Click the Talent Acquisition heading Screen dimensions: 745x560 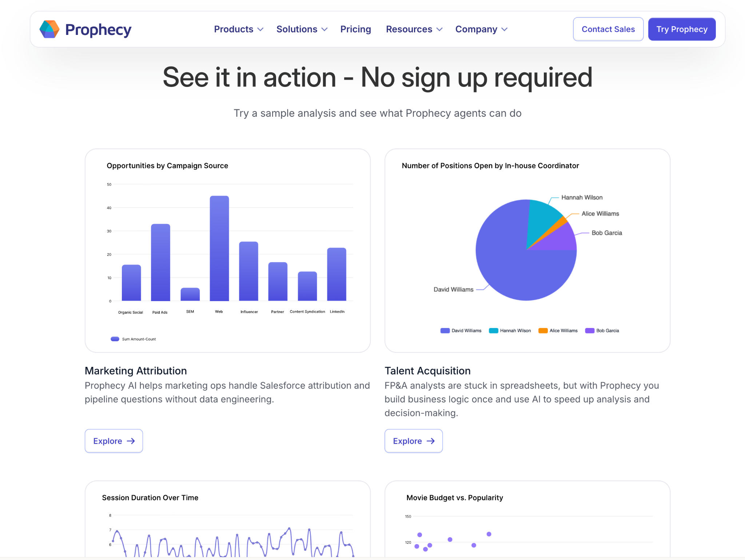[427, 371]
